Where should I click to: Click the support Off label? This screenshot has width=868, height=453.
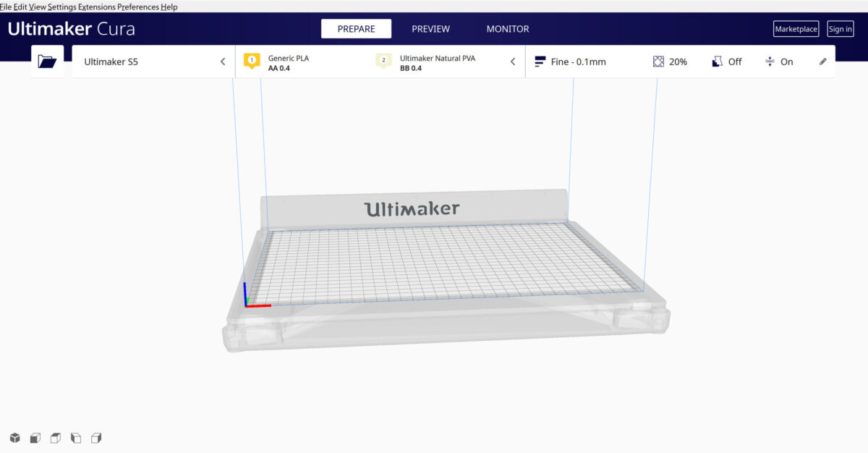coord(735,62)
